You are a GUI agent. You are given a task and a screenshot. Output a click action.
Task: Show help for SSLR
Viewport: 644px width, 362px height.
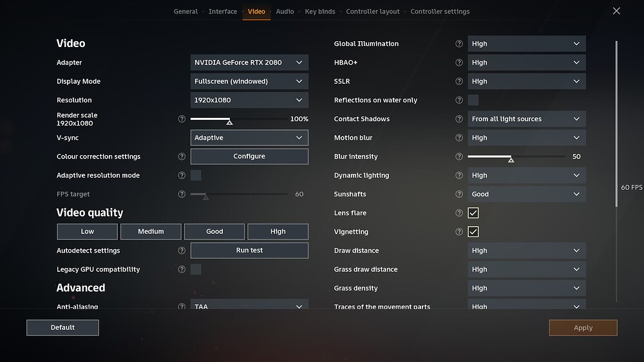coord(459,81)
